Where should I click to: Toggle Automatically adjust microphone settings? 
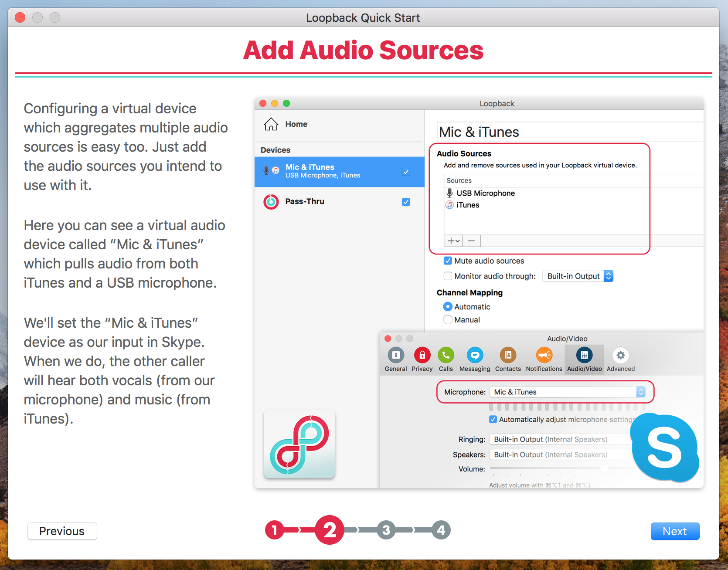coord(493,419)
